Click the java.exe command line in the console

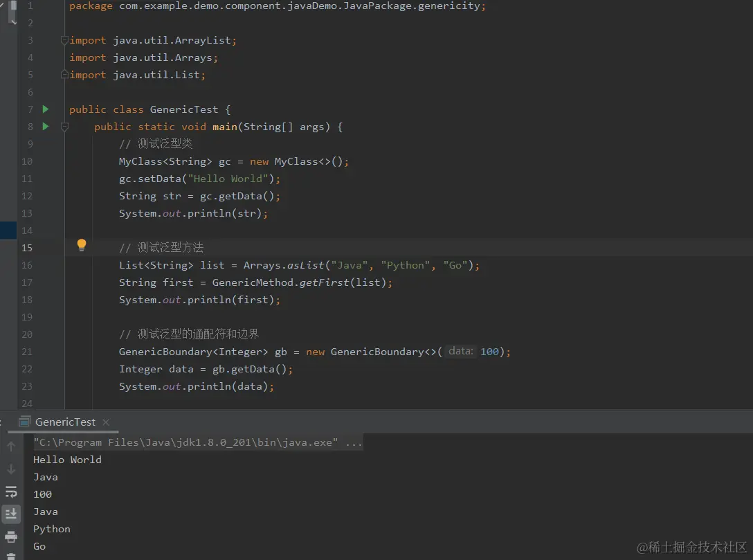pos(198,442)
